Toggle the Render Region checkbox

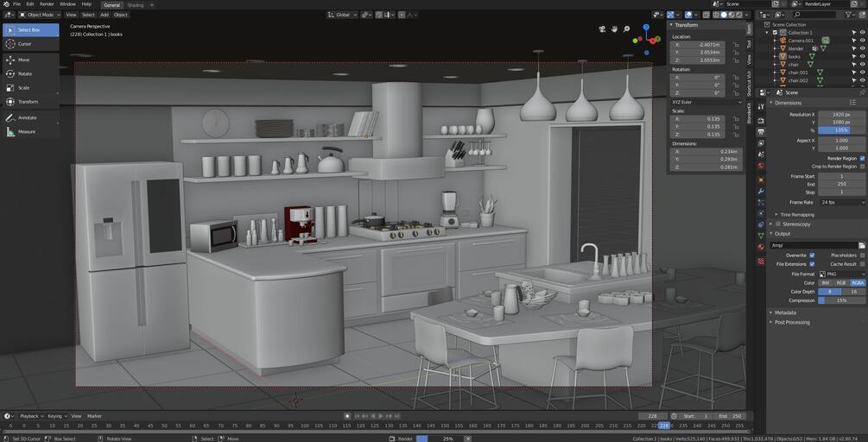[x=862, y=158]
